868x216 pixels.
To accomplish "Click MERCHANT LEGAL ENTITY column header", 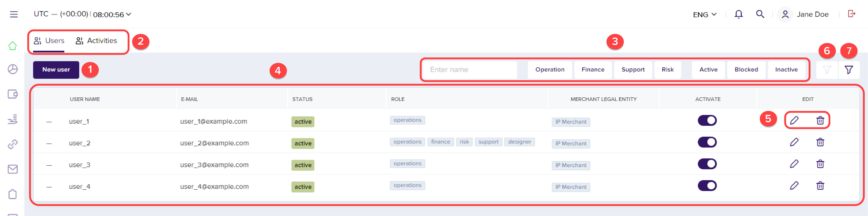I will tap(603, 99).
